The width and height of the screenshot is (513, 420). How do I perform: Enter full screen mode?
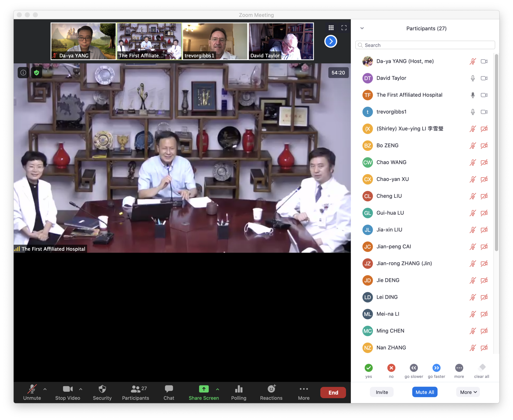click(x=344, y=28)
